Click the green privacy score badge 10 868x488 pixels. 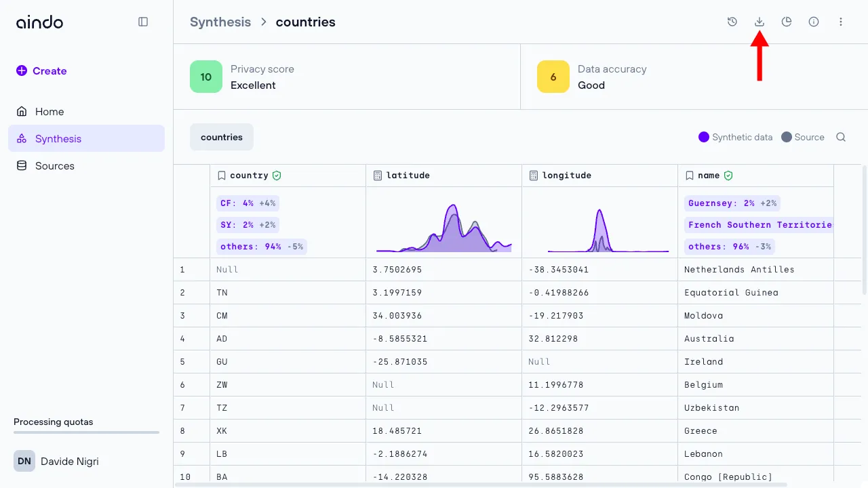tap(206, 77)
